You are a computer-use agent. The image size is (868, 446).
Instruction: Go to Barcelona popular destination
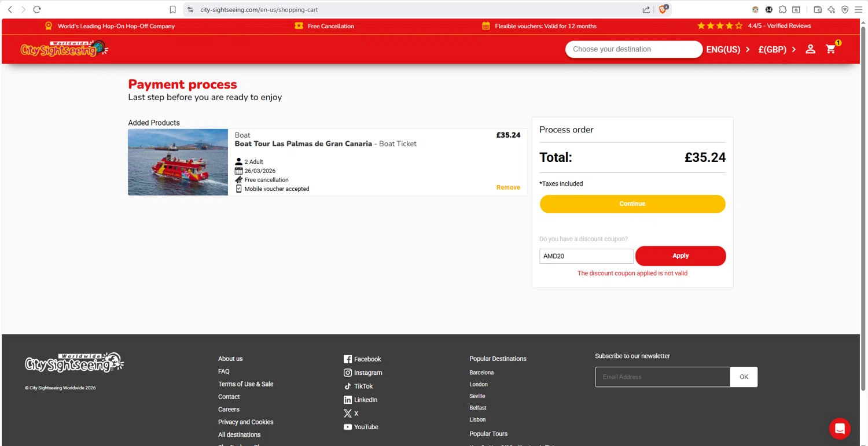[x=481, y=373]
